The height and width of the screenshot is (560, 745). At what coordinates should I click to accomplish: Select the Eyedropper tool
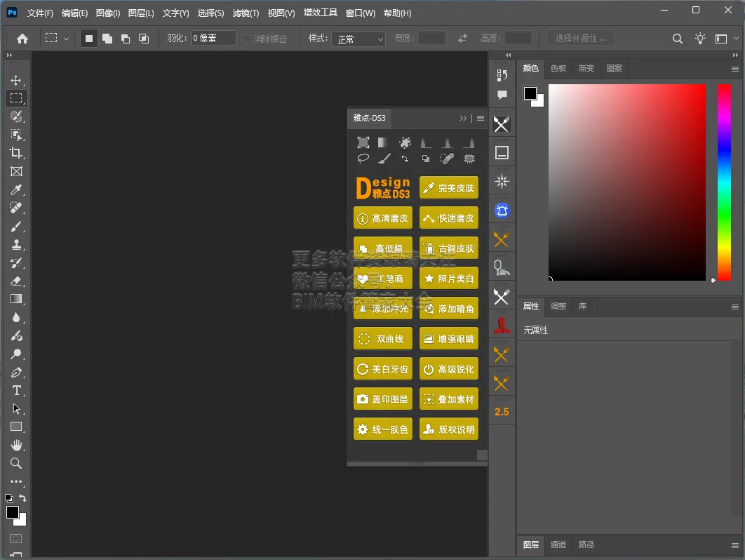pyautogui.click(x=16, y=190)
